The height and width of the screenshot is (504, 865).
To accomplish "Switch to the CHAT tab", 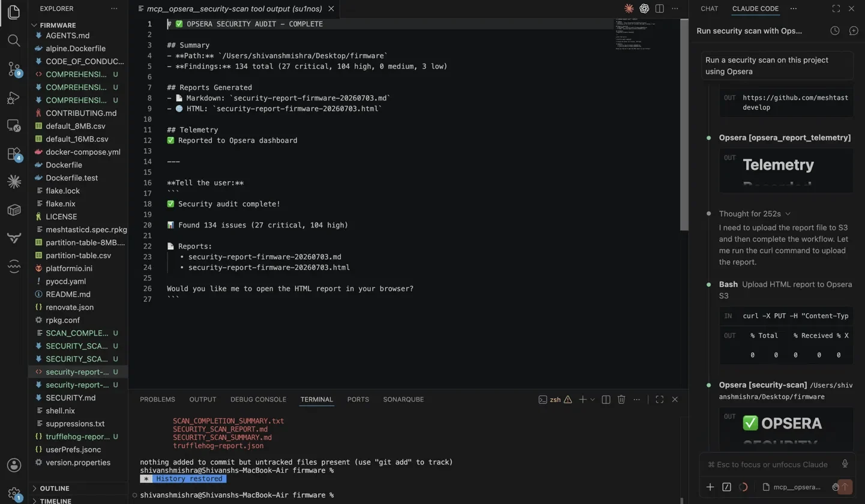I will tap(709, 8).
